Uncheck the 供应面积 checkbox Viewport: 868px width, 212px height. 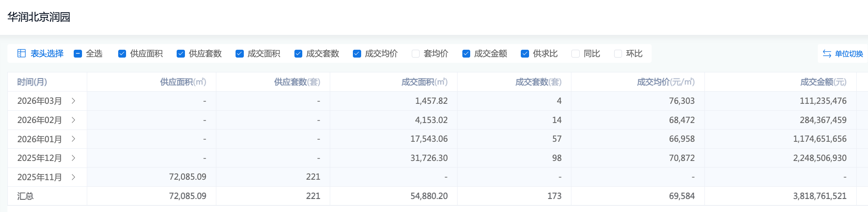pyautogui.click(x=122, y=54)
